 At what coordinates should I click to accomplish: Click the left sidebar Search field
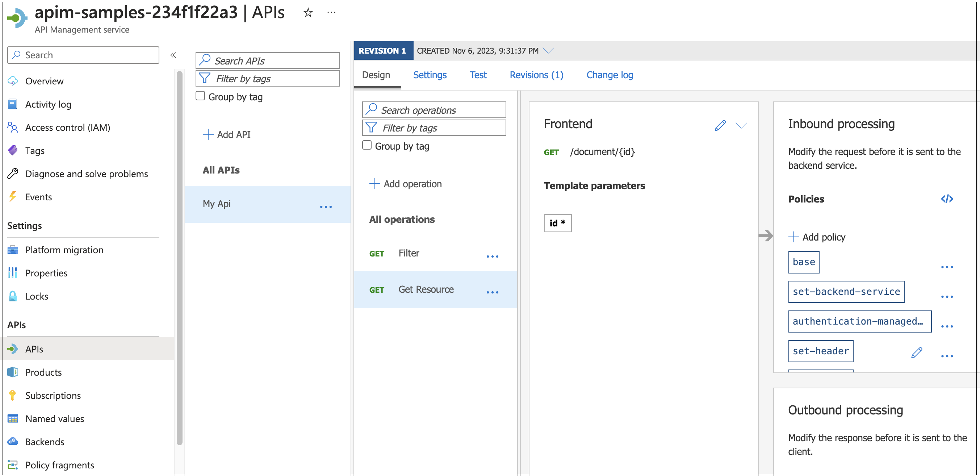click(83, 55)
